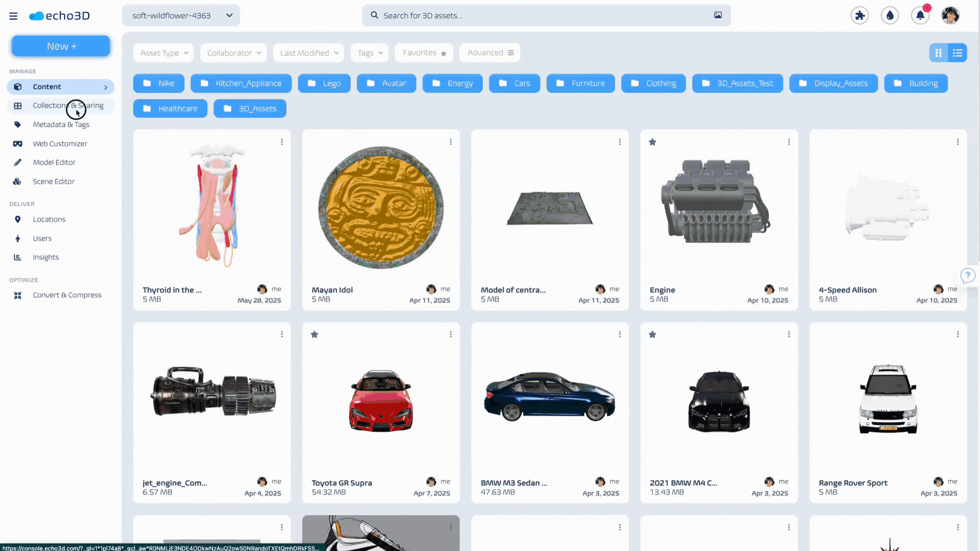Open the Last Modified dropdown
This screenshot has width=980, height=551.
308,53
